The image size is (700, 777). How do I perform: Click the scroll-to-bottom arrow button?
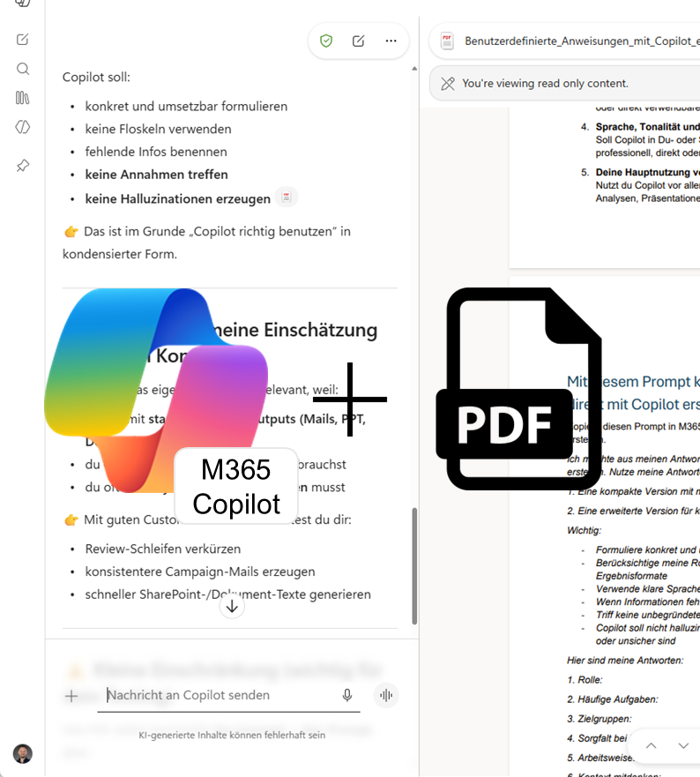232,607
